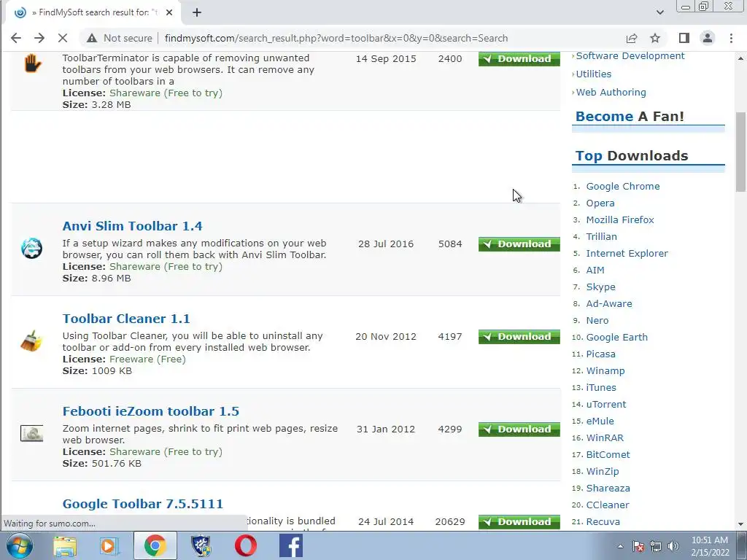Screen dimensions: 747x560
Task: Go forward to the next page
Action: coord(39,38)
